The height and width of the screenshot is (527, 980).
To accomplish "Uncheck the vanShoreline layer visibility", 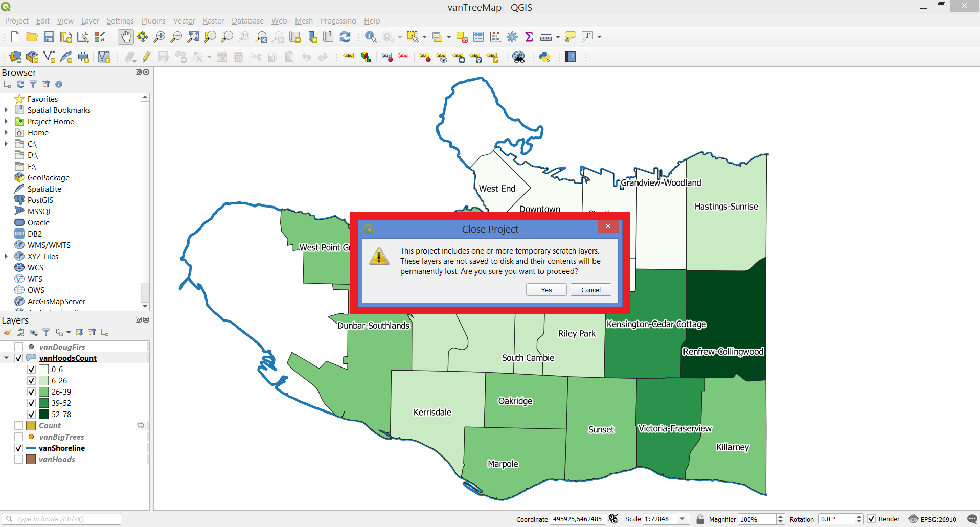I will pos(19,448).
